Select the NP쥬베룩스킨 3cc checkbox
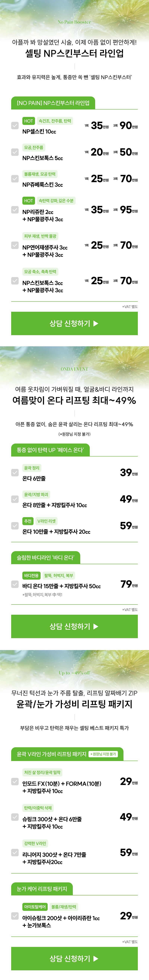Viewport: 149px width, 980px height. pos(15,178)
